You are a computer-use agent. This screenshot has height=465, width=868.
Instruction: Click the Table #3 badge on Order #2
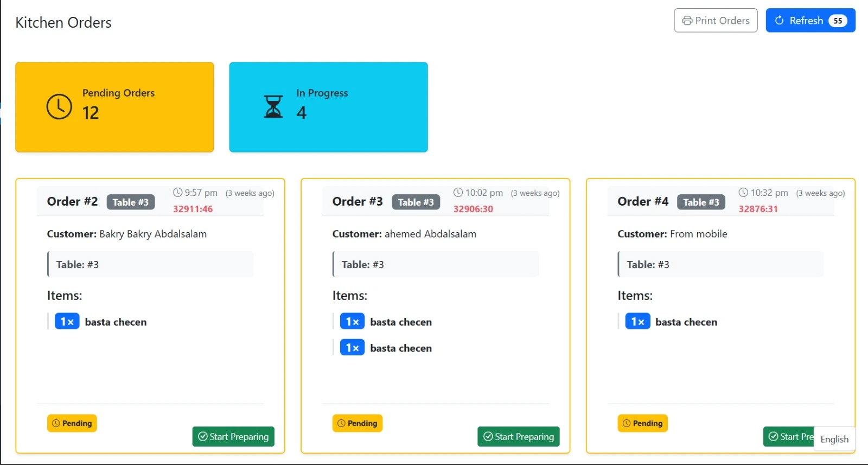pyautogui.click(x=131, y=202)
